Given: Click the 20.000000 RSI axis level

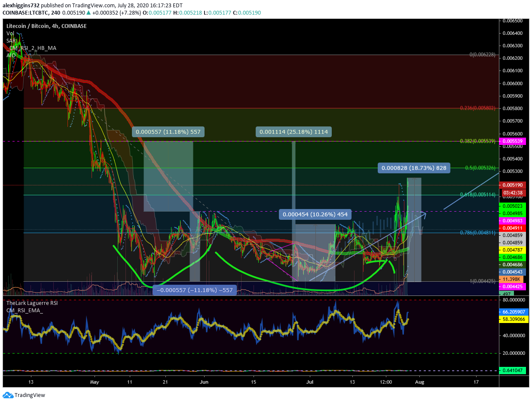Looking at the screenshot, I should click(514, 353).
